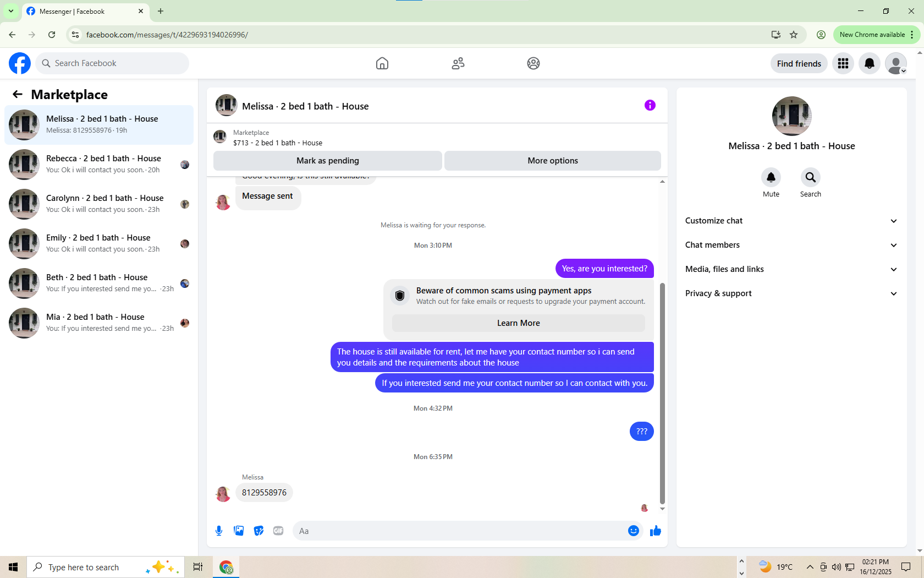The width and height of the screenshot is (924, 578).
Task: Open conversation information icon
Action: point(650,105)
